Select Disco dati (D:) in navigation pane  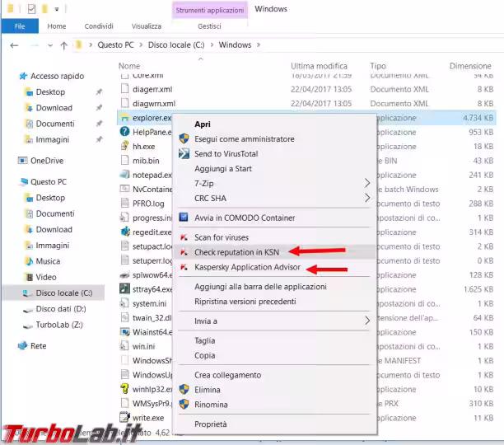pyautogui.click(x=60, y=309)
